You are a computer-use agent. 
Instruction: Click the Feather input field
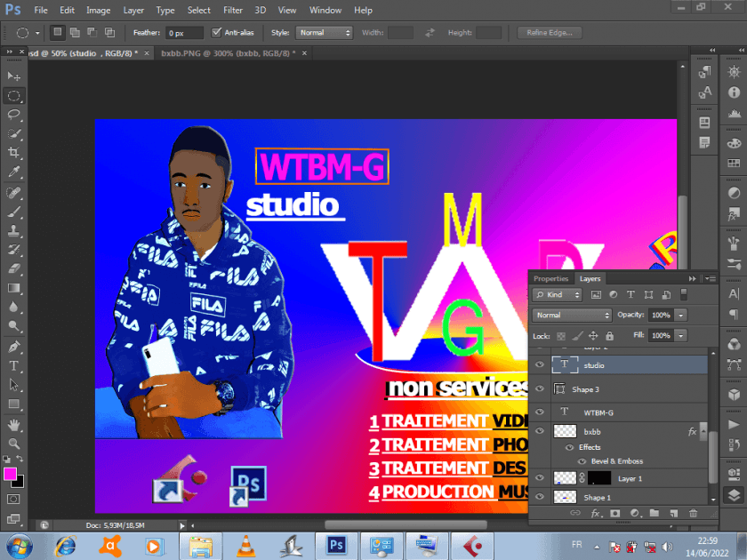click(x=184, y=33)
